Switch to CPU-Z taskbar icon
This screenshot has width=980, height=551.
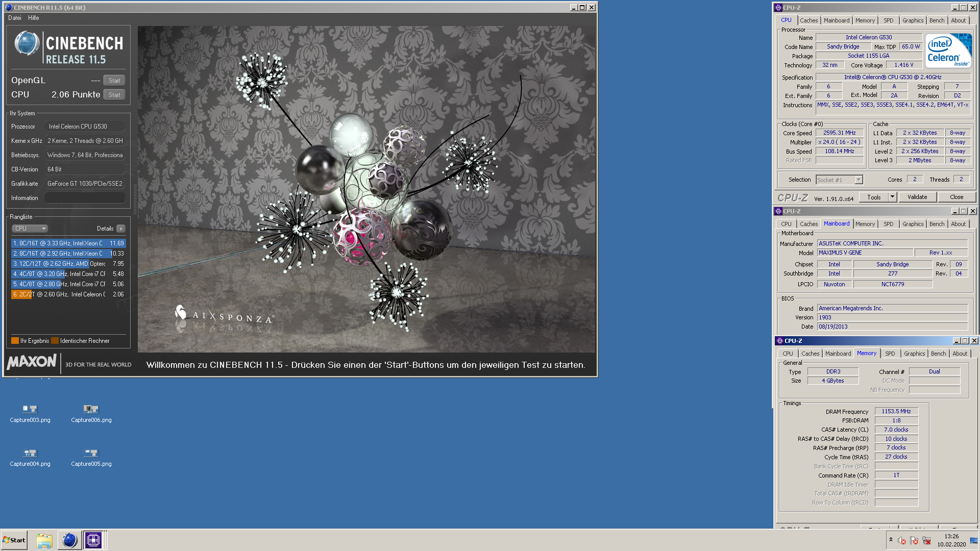pyautogui.click(x=93, y=540)
